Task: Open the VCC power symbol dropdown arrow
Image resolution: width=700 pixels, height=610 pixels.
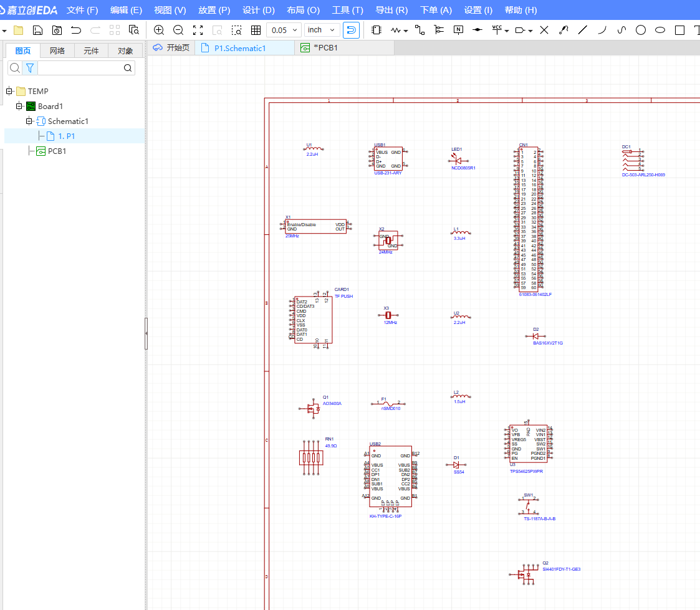Action: [x=507, y=31]
